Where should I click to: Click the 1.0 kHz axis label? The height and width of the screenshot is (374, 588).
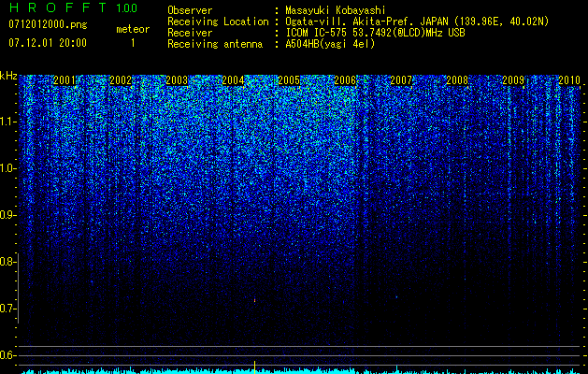[7, 168]
